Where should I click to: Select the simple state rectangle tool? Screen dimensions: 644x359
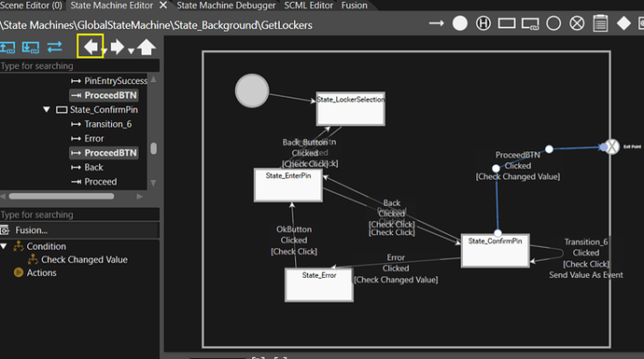tap(507, 23)
